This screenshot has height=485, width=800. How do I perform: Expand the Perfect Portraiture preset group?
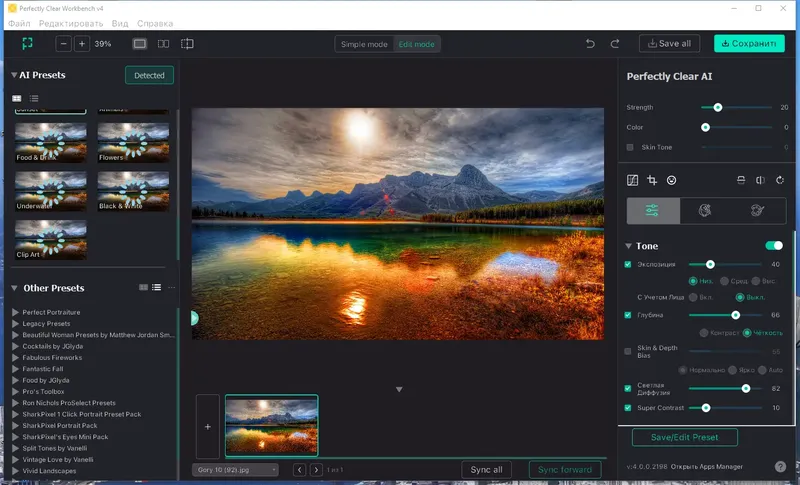(16, 313)
